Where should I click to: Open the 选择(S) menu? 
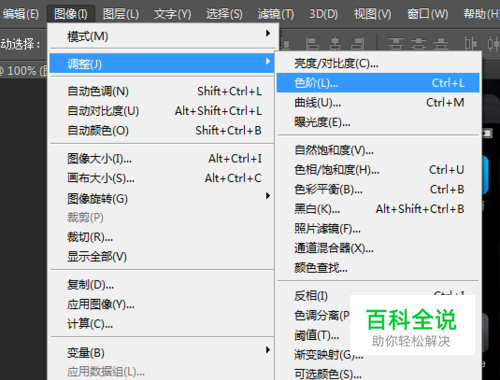click(224, 14)
